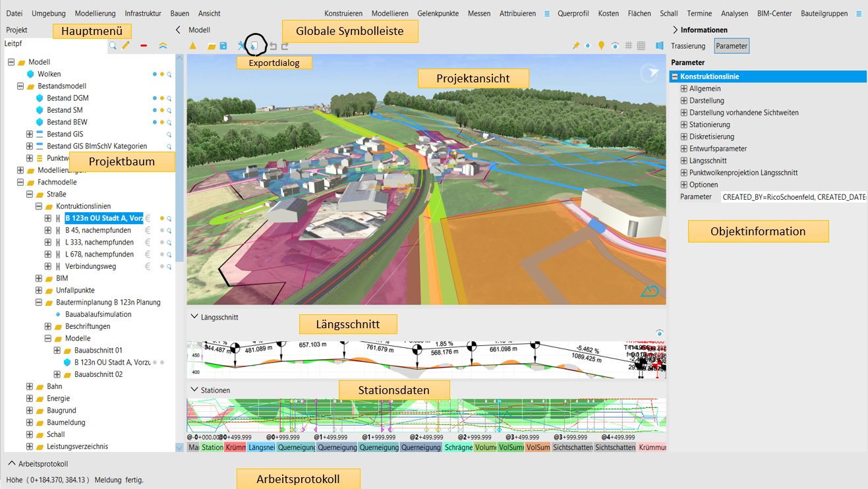Image resolution: width=868 pixels, height=489 pixels.
Task: Toggle the grey dot for L 333, nachempfunden
Action: (x=162, y=243)
